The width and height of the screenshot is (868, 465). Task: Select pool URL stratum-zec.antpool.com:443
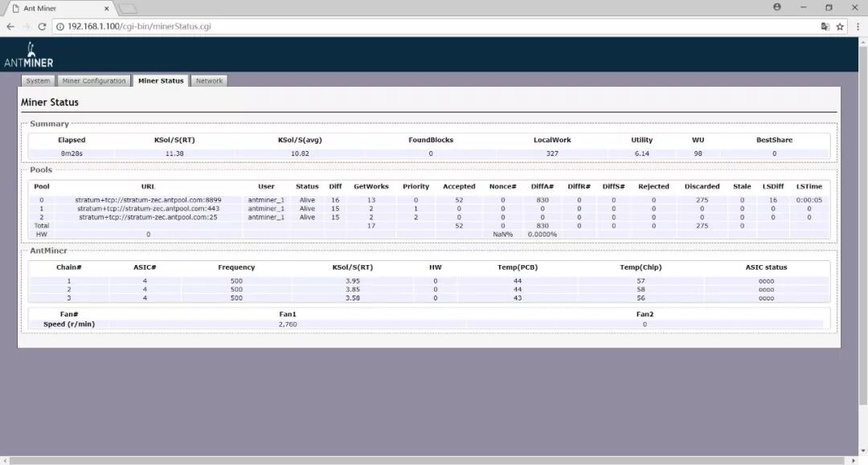(149, 209)
